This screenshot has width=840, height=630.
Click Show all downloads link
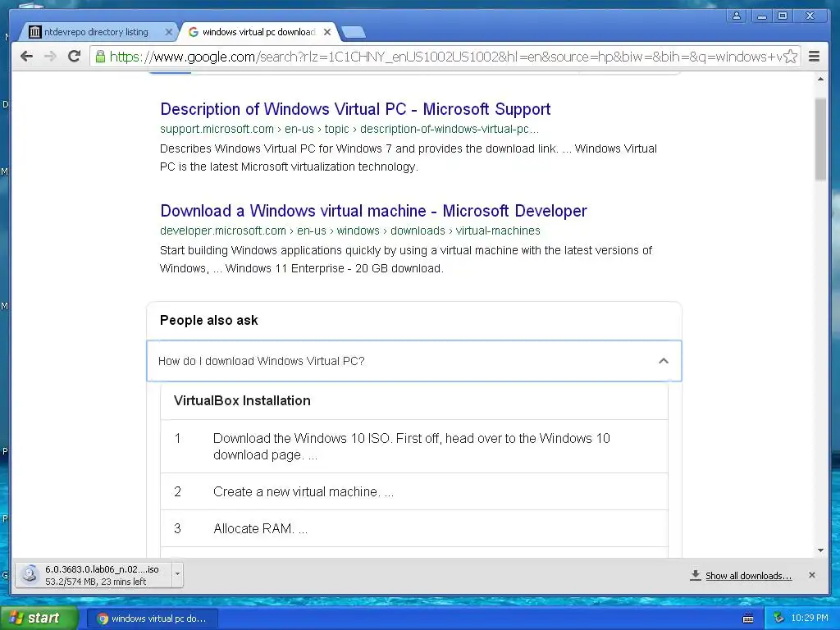748,576
